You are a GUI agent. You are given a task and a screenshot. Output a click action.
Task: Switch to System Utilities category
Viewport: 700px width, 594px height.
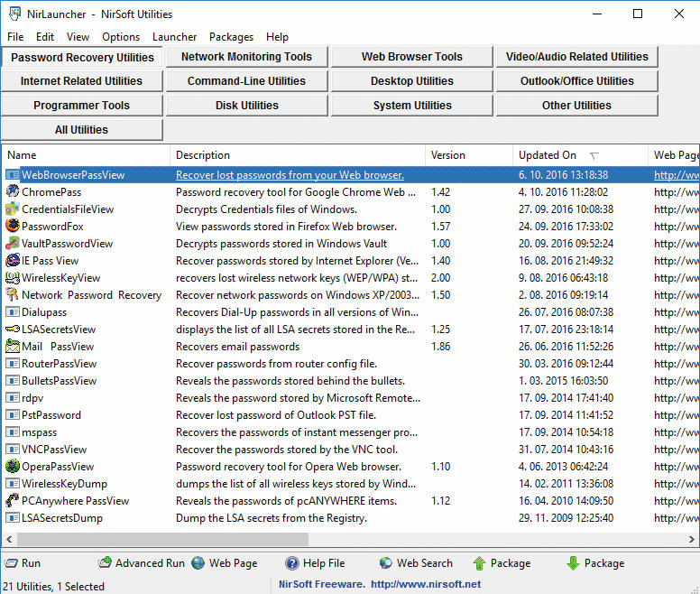tap(411, 106)
